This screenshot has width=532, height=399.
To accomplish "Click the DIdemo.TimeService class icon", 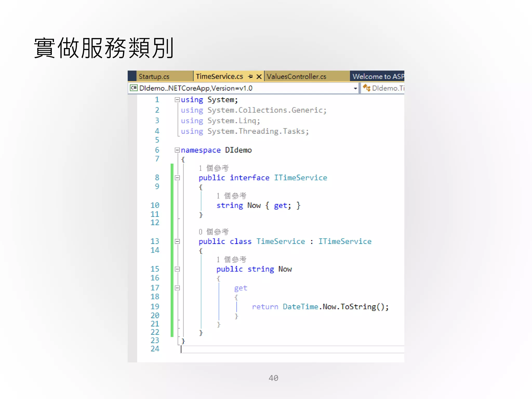I will [x=367, y=88].
